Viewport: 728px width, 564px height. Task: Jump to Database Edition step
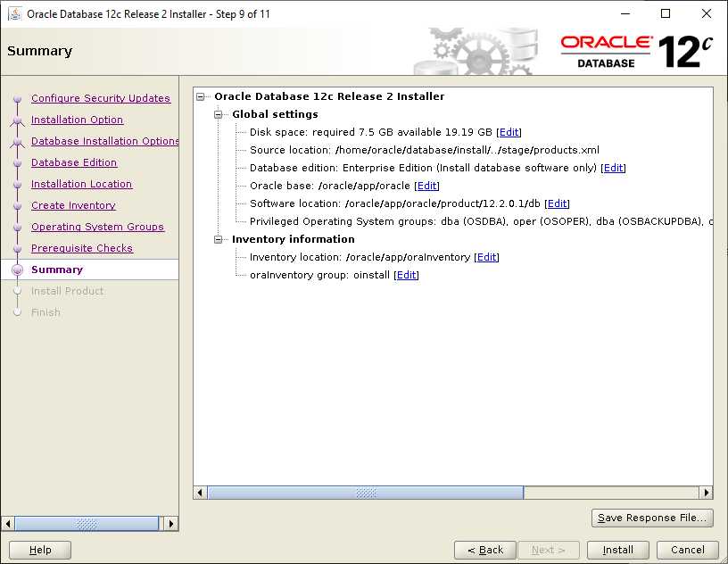[x=74, y=162]
